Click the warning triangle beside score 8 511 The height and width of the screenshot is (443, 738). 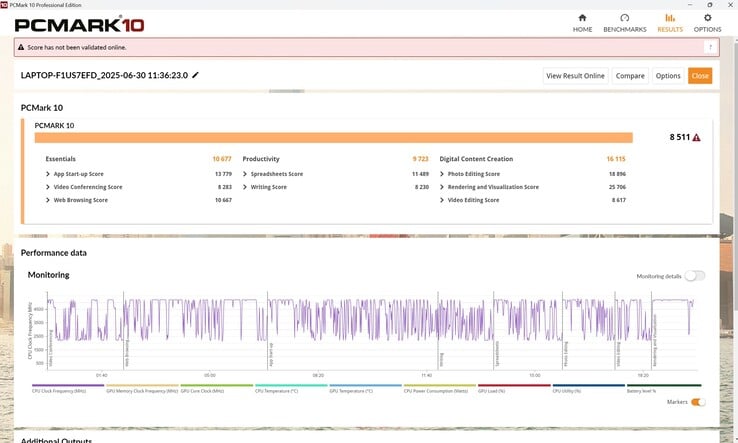697,137
